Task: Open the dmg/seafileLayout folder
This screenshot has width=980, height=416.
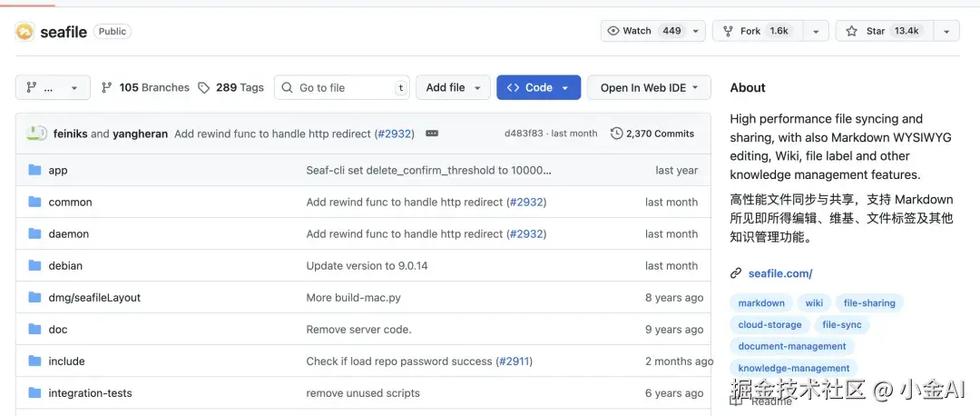Action: (x=94, y=298)
